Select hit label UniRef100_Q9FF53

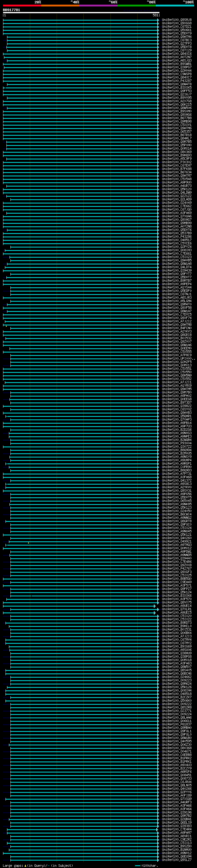[177, 91]
